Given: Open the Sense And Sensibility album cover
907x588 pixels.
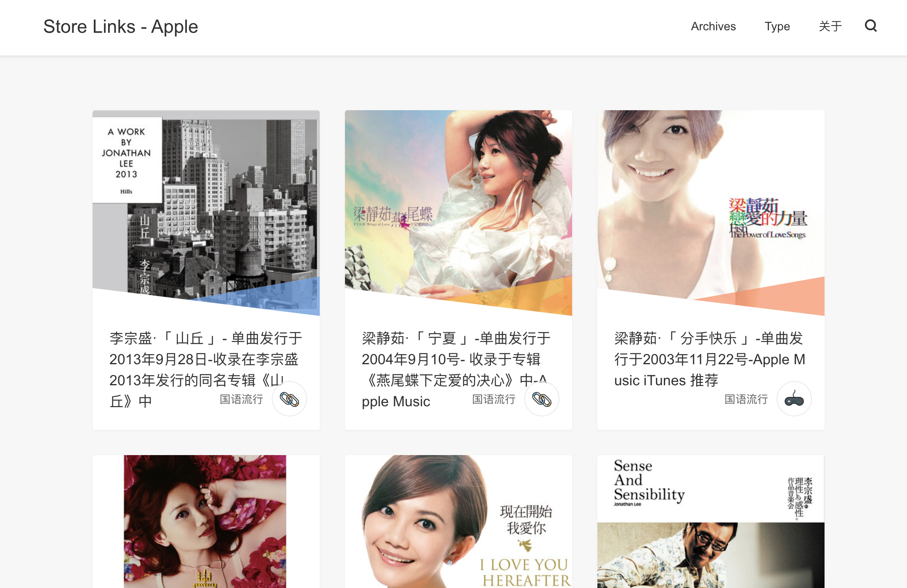Looking at the screenshot, I should (x=711, y=522).
